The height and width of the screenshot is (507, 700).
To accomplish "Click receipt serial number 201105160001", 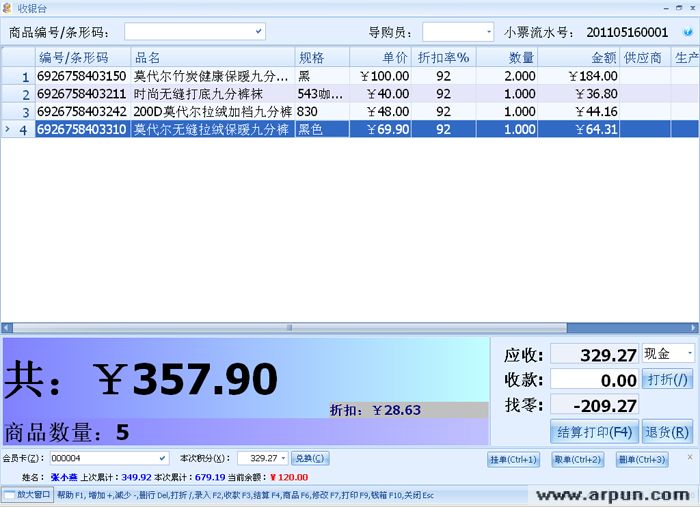I will pyautogui.click(x=627, y=32).
